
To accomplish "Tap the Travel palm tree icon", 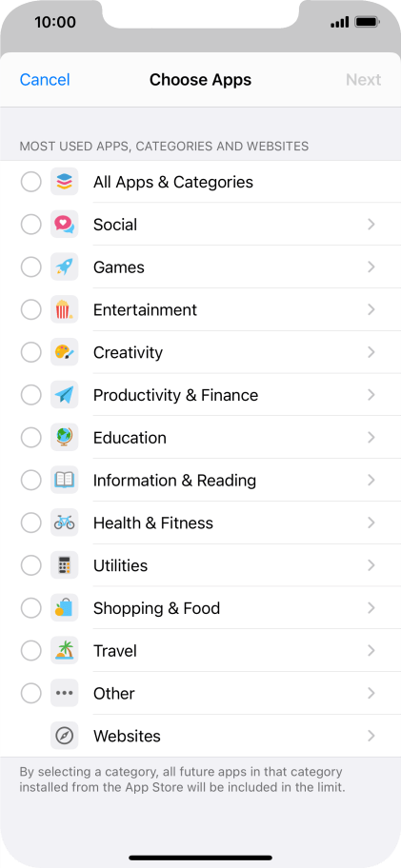I will click(x=64, y=650).
